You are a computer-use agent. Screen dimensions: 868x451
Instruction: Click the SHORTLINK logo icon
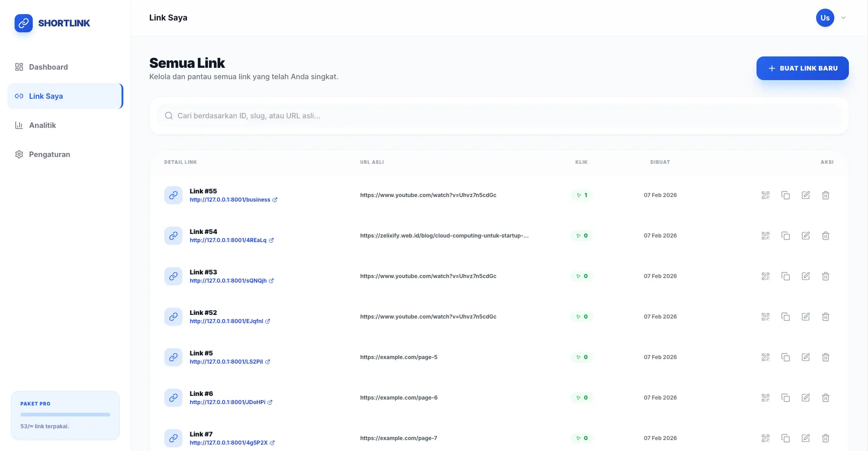(x=24, y=23)
